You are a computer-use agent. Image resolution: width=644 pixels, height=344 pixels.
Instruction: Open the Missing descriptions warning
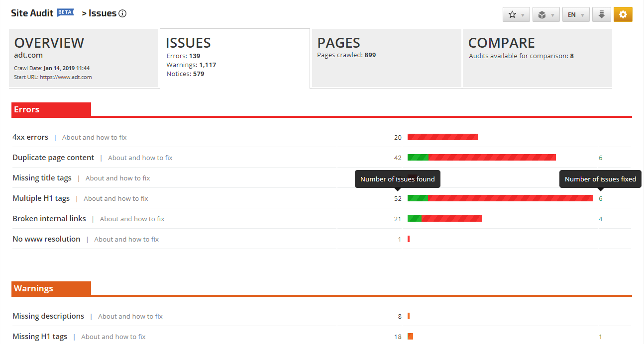click(x=48, y=316)
